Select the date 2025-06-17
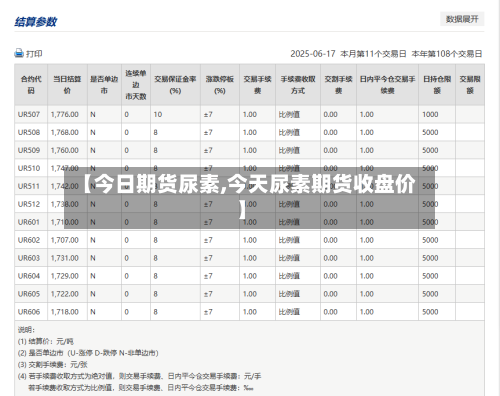Viewport: 500px width, 396px height. [313, 54]
